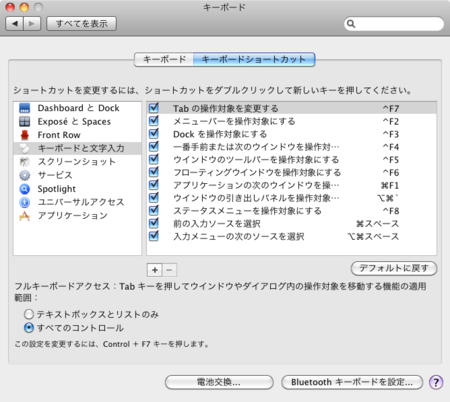Select the Spotlight category row

(77, 189)
